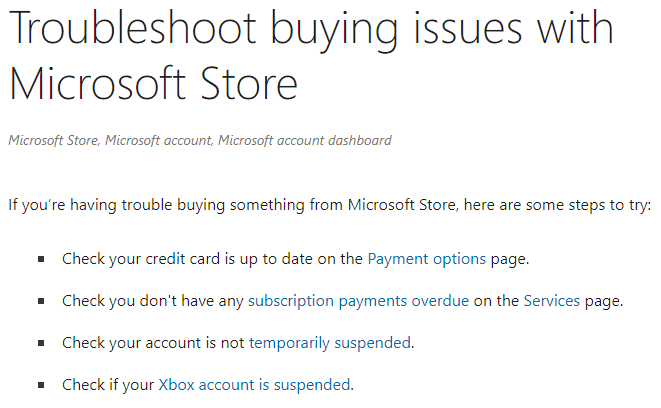661x408 pixels.
Task: Click the text Check you don't have any
Action: pyautogui.click(x=153, y=301)
